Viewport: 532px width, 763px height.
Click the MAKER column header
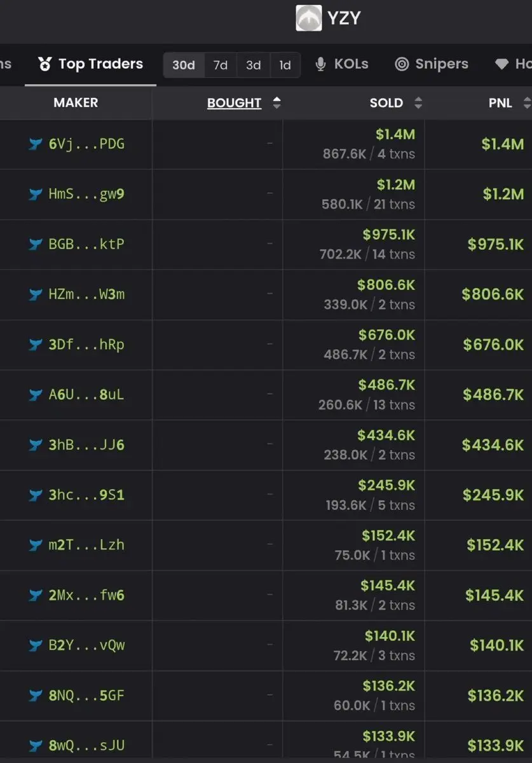click(76, 102)
